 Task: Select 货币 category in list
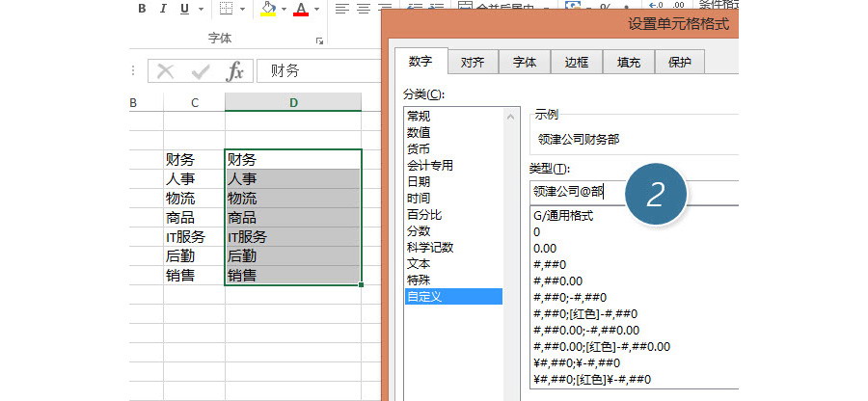(453, 148)
